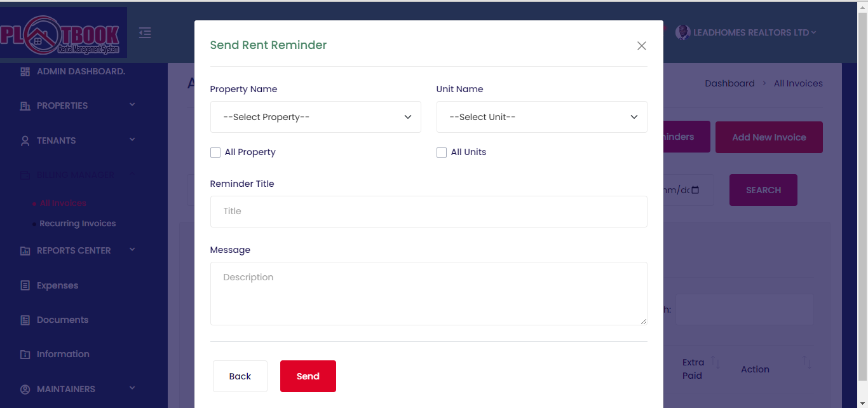
Task: Open the Select Property dropdown
Action: coord(315,117)
